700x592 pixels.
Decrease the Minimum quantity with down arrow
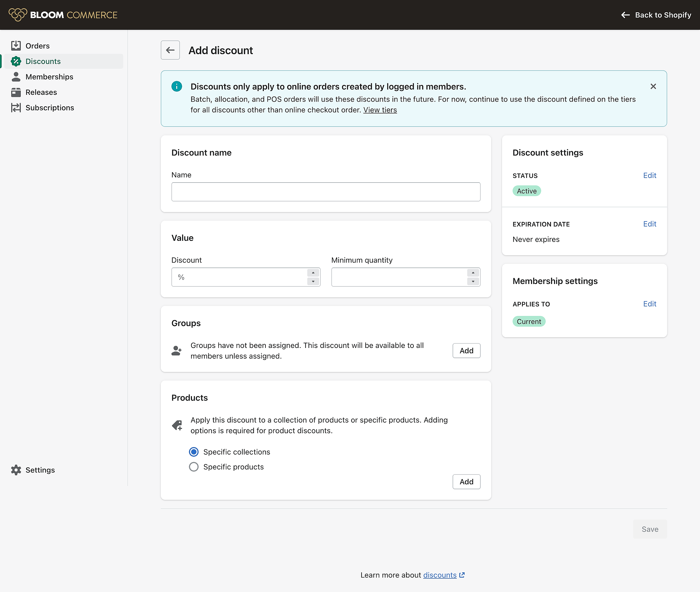(473, 281)
